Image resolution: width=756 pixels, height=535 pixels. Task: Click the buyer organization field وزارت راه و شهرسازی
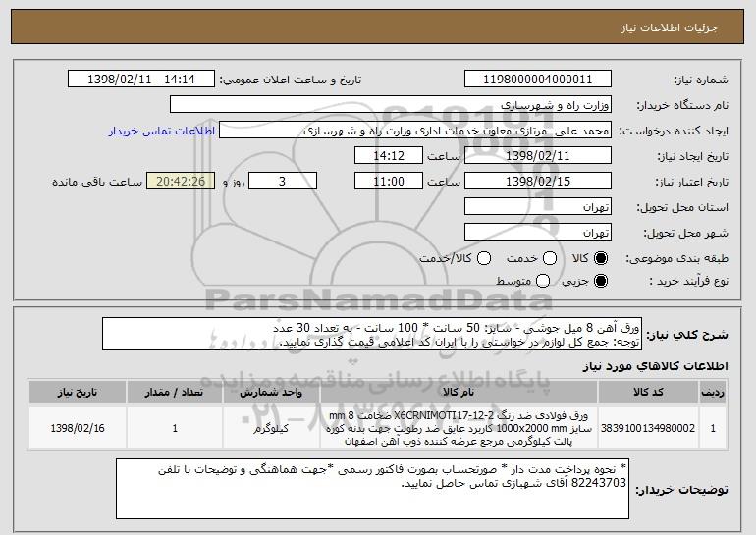(391, 105)
